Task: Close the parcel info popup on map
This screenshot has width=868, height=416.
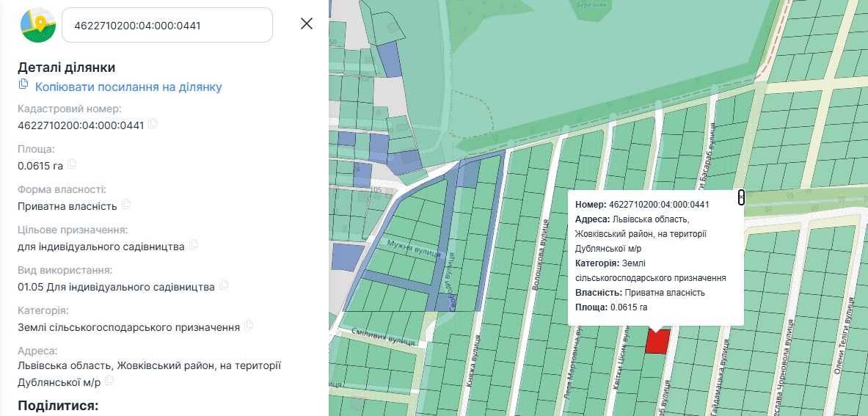Action: (x=741, y=197)
